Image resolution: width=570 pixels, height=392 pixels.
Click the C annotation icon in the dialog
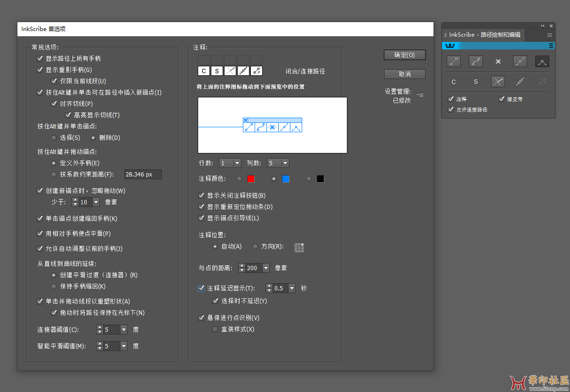203,71
